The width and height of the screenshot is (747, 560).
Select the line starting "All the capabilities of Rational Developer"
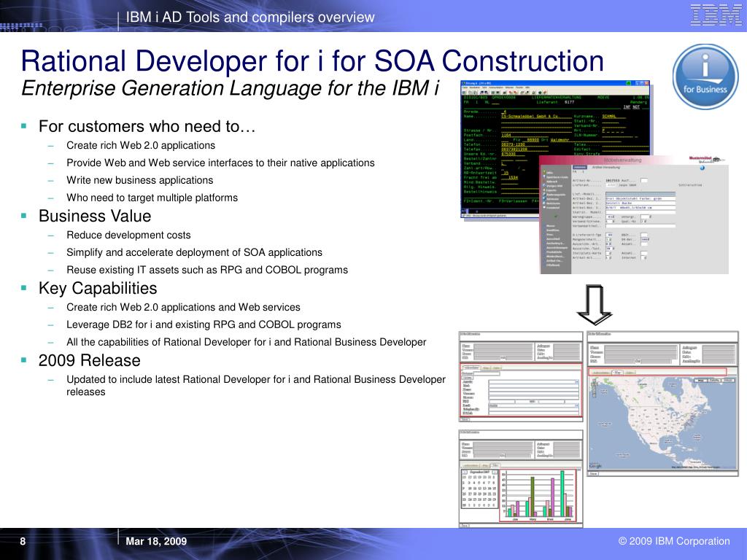247,342
